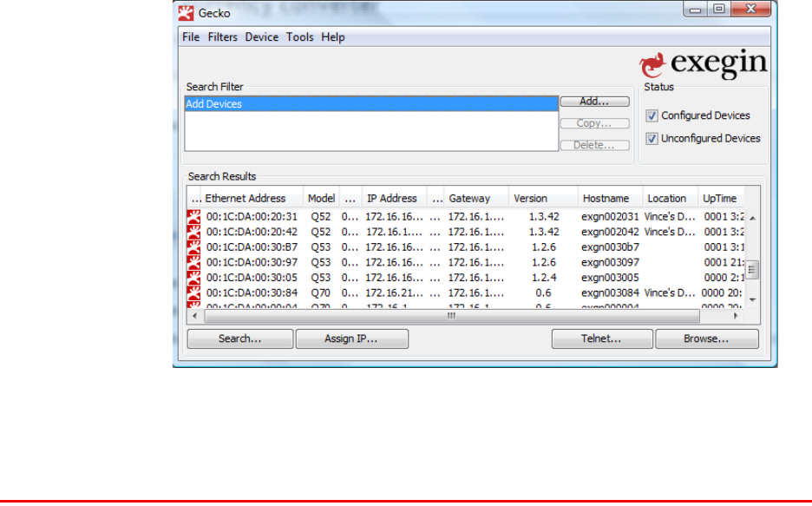812x506 pixels.
Task: Sort by UpTime column header
Action: pos(722,199)
